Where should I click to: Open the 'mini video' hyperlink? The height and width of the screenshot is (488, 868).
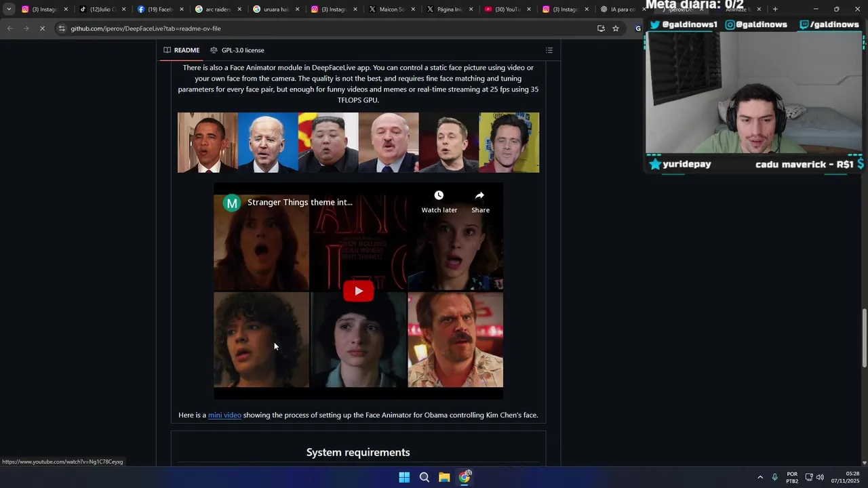tap(224, 415)
